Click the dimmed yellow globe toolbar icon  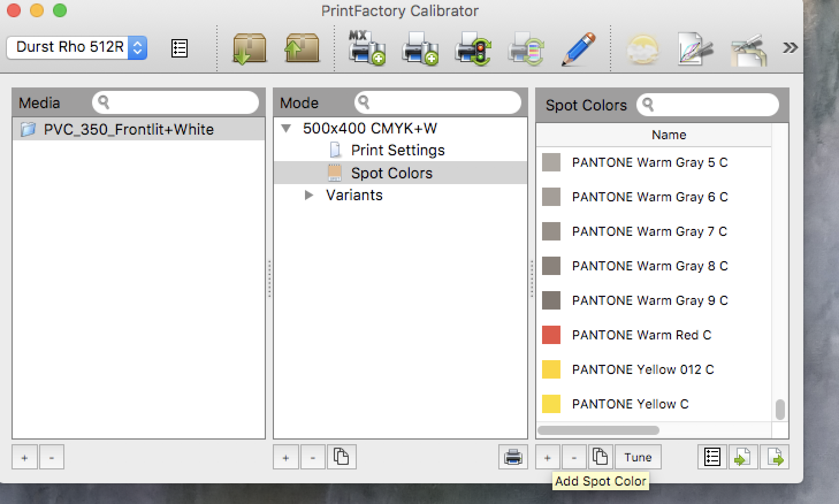[x=642, y=49]
